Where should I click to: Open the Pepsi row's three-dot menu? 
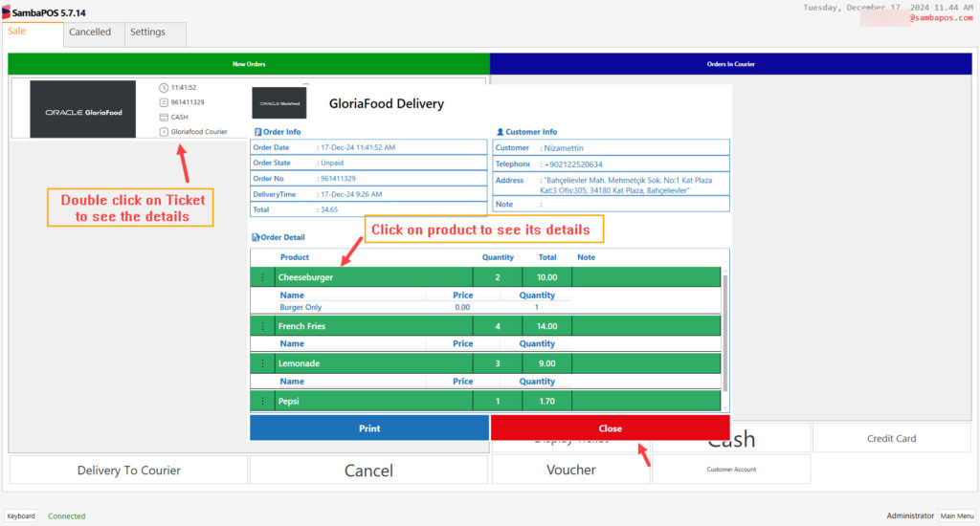coord(262,401)
